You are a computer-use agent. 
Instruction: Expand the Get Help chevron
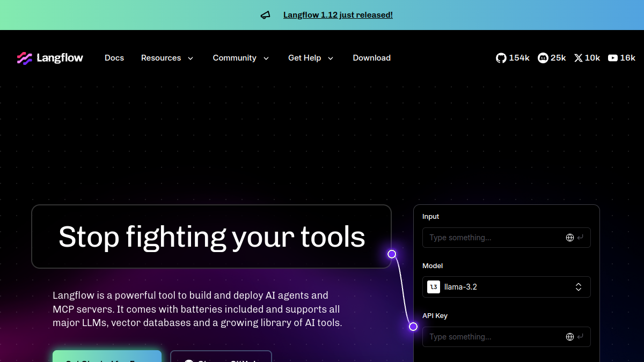click(x=331, y=58)
